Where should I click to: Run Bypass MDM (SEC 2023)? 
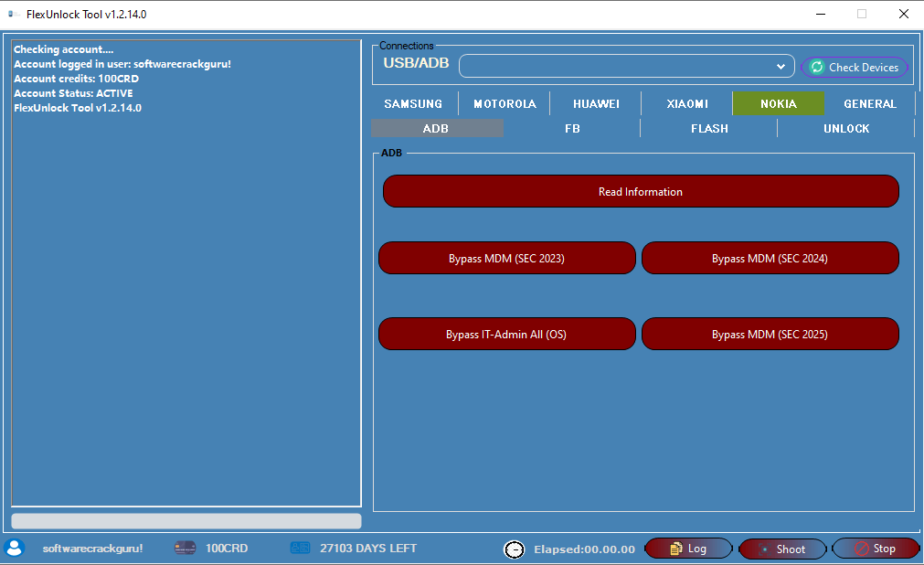tap(506, 258)
